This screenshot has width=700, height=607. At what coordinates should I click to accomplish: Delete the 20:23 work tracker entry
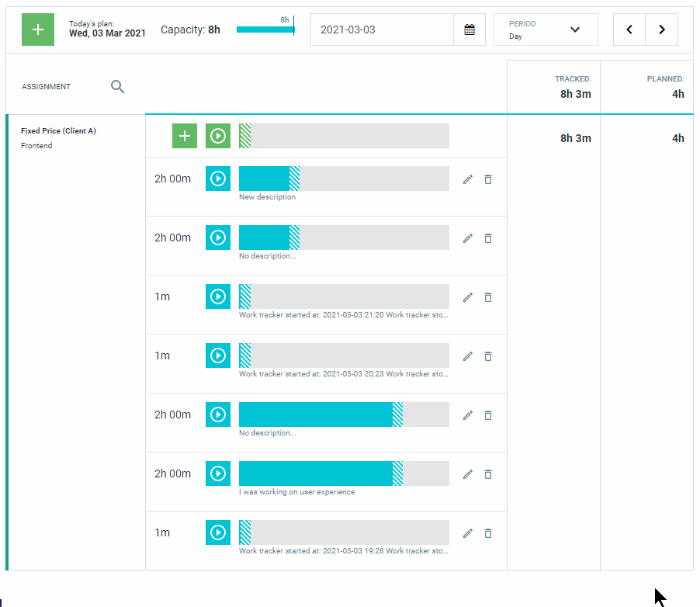488,356
